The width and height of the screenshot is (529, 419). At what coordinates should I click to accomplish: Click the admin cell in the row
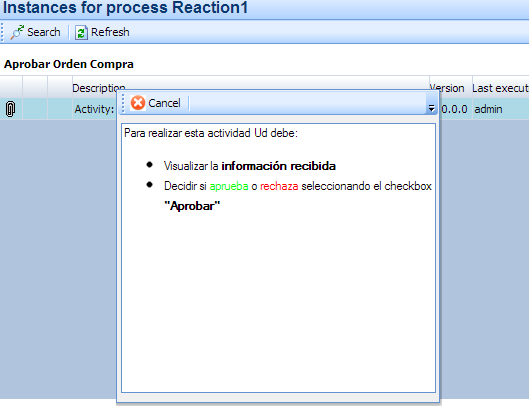point(488,109)
